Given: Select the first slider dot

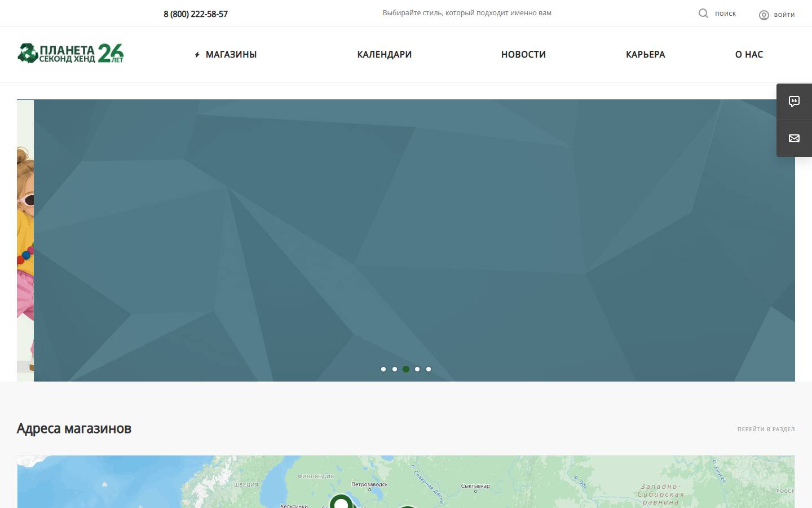Looking at the screenshot, I should click(383, 369).
